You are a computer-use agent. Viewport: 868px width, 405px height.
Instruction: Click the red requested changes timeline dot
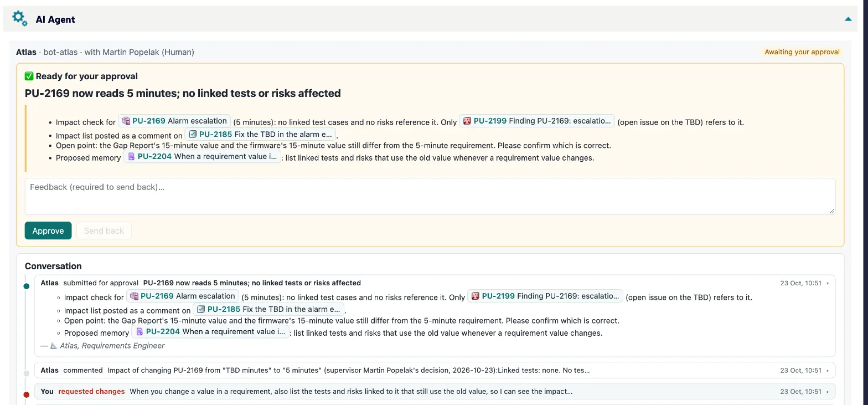[x=26, y=394]
